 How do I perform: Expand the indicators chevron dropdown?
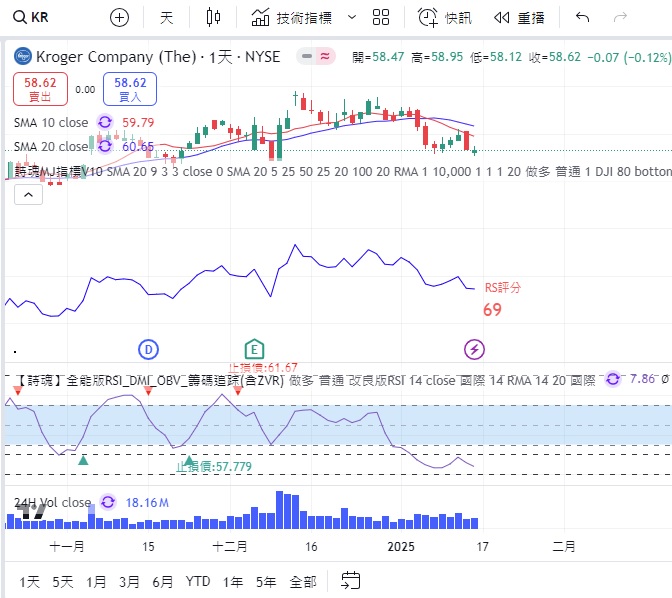pyautogui.click(x=351, y=18)
